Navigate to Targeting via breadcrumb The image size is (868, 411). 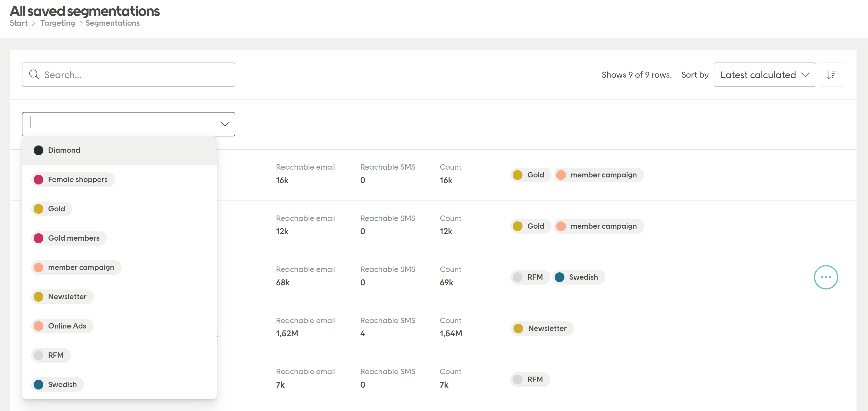pos(57,23)
